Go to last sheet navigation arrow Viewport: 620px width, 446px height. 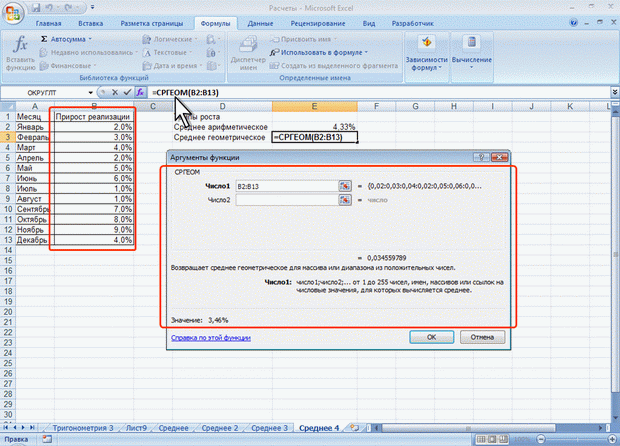click(x=32, y=427)
